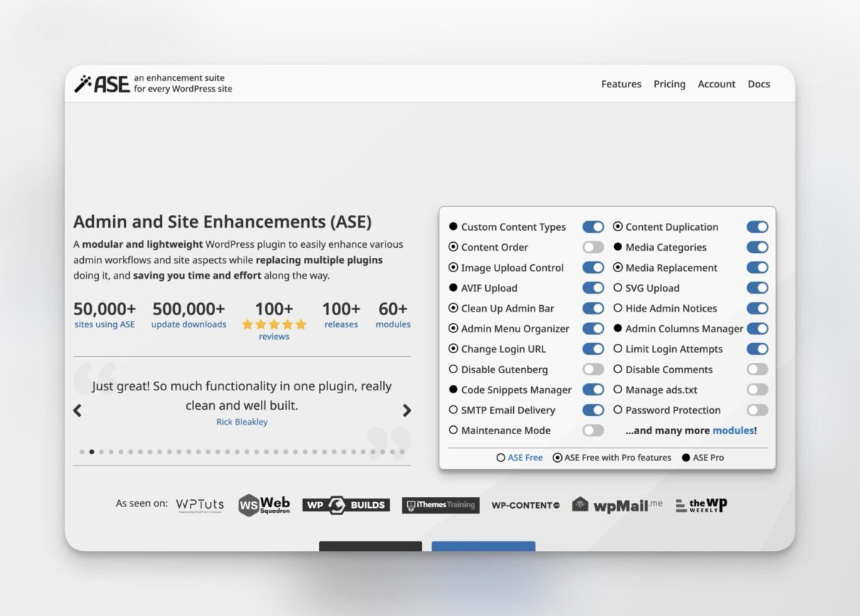Viewport: 860px width, 616px height.
Task: Turn on the Disable Gutenberg toggle
Action: pyautogui.click(x=593, y=369)
